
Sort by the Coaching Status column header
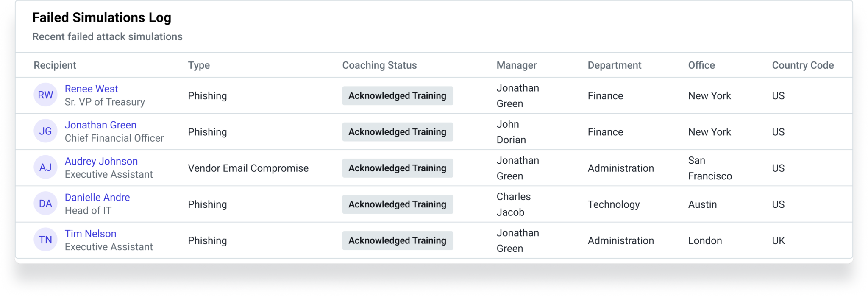(x=379, y=65)
